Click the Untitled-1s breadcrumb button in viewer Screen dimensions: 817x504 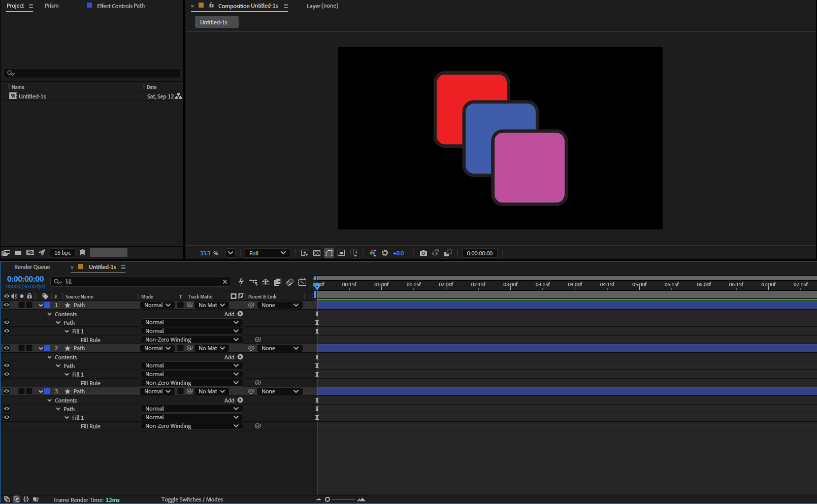tap(217, 22)
